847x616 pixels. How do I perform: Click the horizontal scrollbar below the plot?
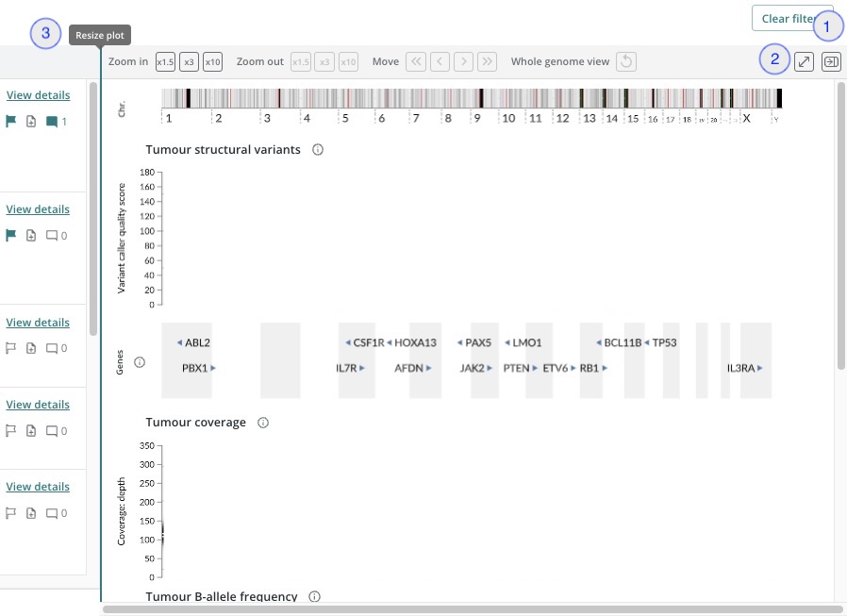472,609
